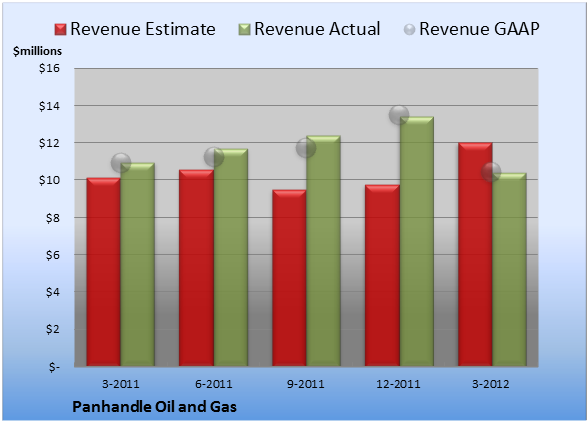The height and width of the screenshot is (422, 588).
Task: Click the $4 axis label
Action: (52, 292)
